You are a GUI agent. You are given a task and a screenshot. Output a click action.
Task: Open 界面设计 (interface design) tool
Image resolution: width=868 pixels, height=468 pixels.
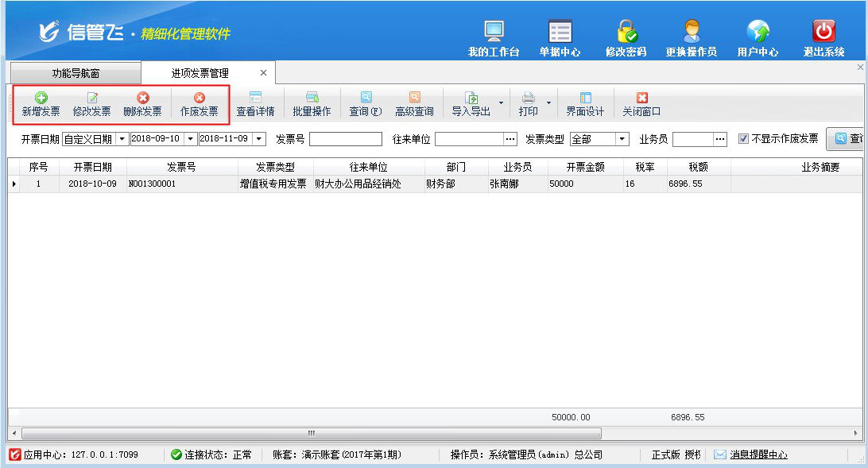click(585, 104)
